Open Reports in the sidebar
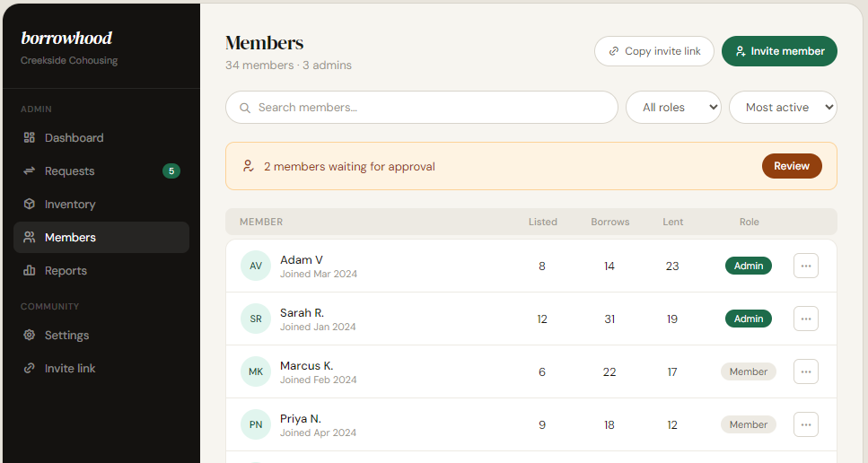 tap(101, 270)
